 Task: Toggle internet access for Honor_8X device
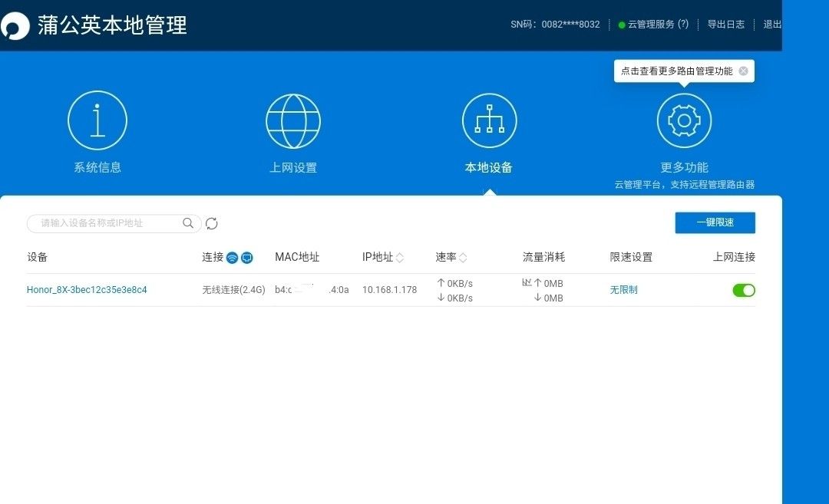[744, 290]
